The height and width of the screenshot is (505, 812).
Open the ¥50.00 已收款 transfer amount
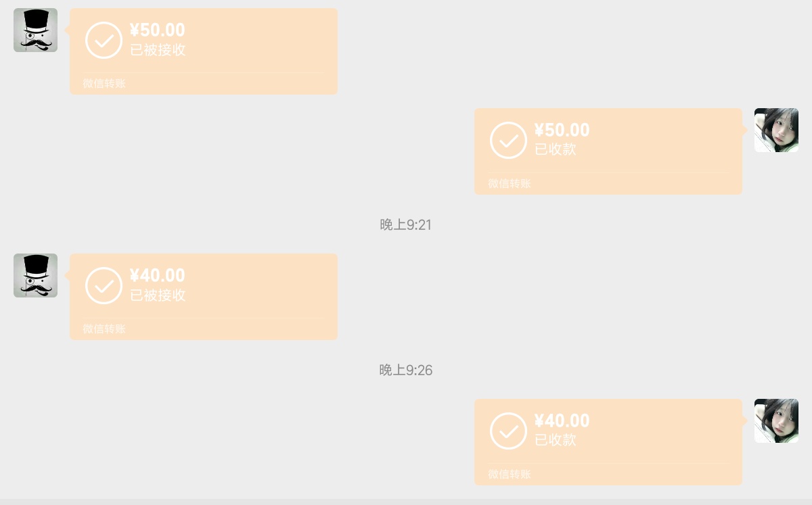pyautogui.click(x=562, y=130)
